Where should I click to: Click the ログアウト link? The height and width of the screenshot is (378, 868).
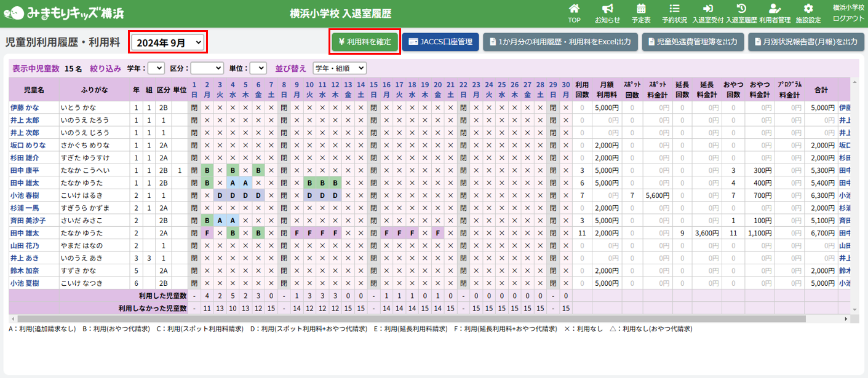coord(848,18)
